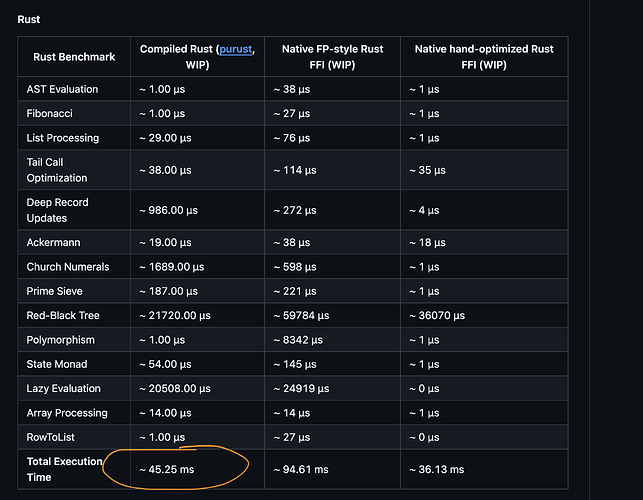This screenshot has width=643, height=500.
Task: Click the Native FP-style Rust FFI header
Action: (332, 57)
